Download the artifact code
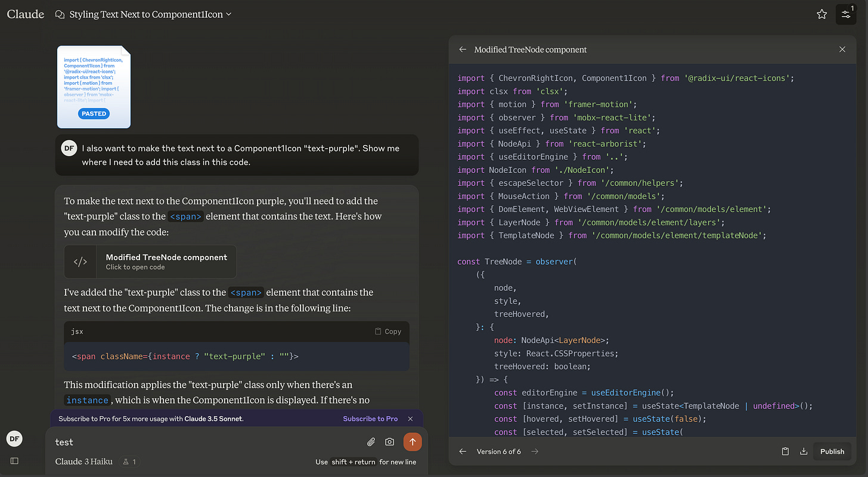Screen dimensions: 868x477 803,451
